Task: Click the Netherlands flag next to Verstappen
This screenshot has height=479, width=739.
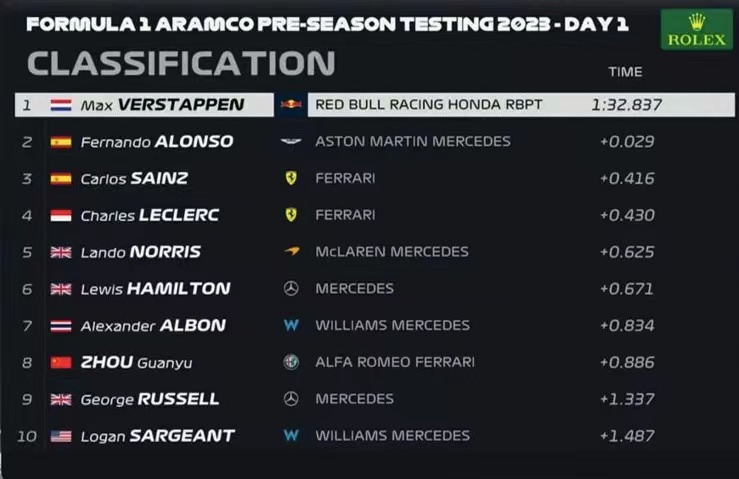Action: pyautogui.click(x=61, y=104)
